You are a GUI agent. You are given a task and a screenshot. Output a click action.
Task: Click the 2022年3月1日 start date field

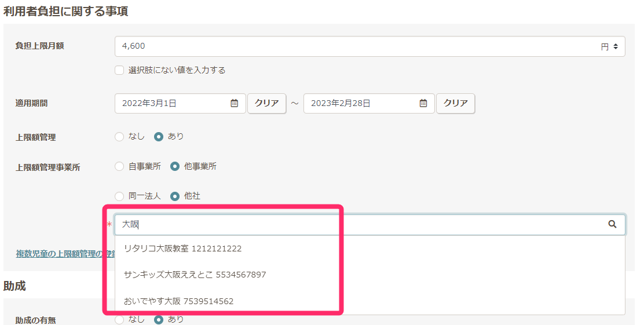(x=174, y=103)
